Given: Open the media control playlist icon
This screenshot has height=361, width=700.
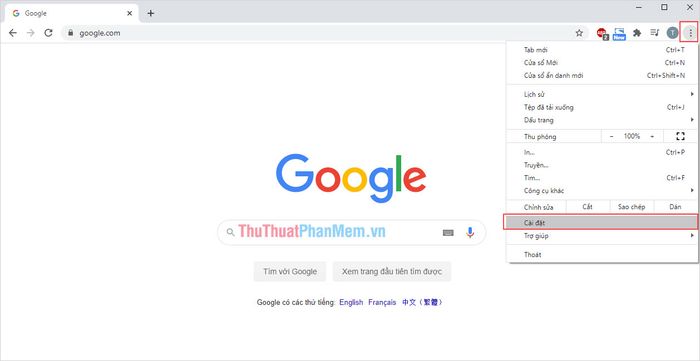Looking at the screenshot, I should (654, 33).
